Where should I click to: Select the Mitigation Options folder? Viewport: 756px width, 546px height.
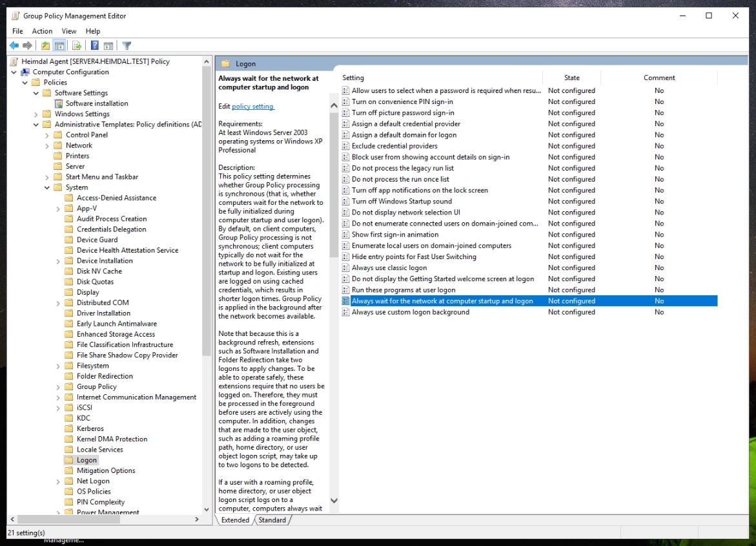click(106, 470)
